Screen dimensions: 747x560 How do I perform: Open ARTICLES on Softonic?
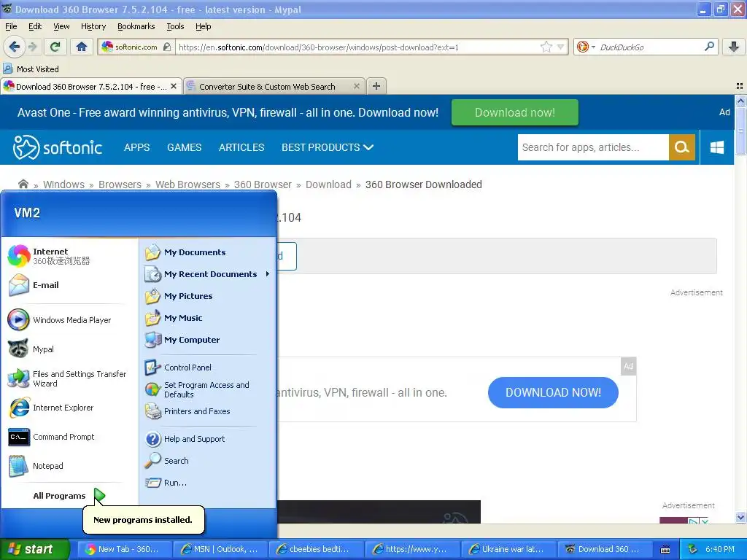click(241, 147)
